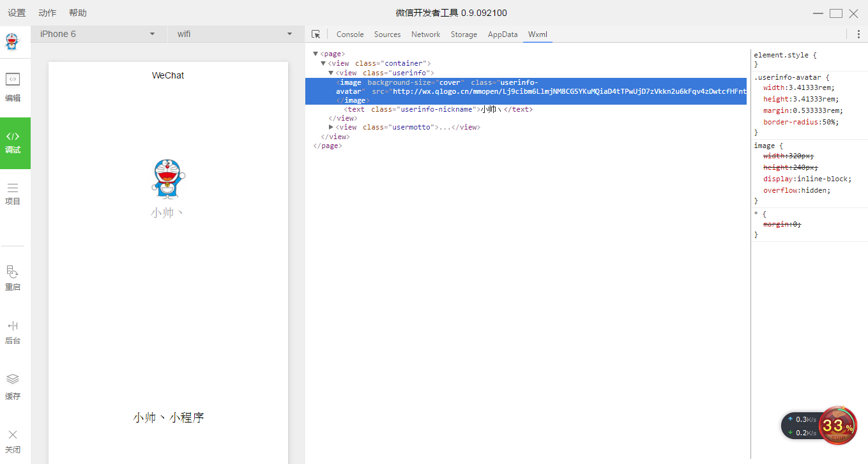This screenshot has height=464, width=868.
Task: Click overflow:hidden style property
Action: pyautogui.click(x=797, y=190)
